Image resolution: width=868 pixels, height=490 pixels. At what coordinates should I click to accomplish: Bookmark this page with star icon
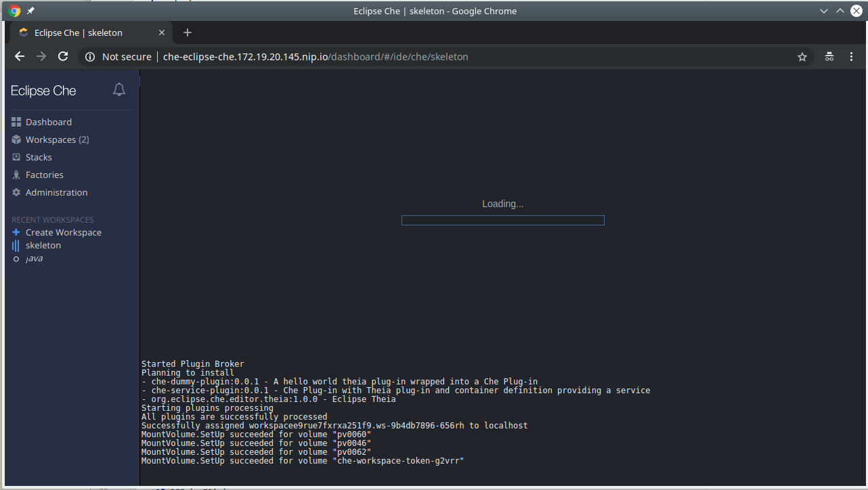point(802,57)
